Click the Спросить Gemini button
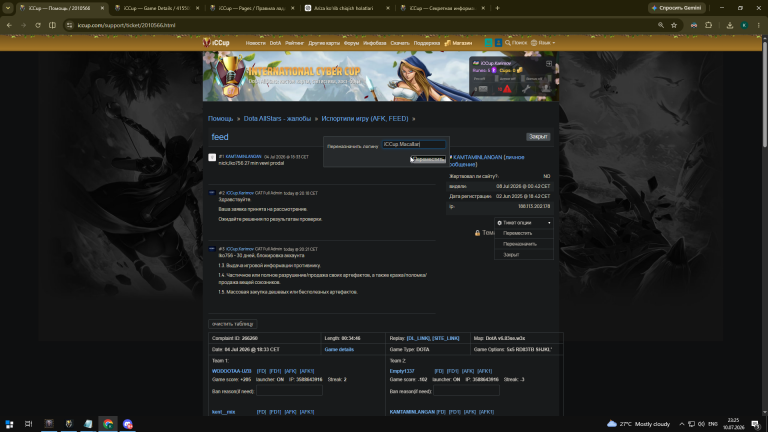The image size is (768, 432). (x=677, y=8)
